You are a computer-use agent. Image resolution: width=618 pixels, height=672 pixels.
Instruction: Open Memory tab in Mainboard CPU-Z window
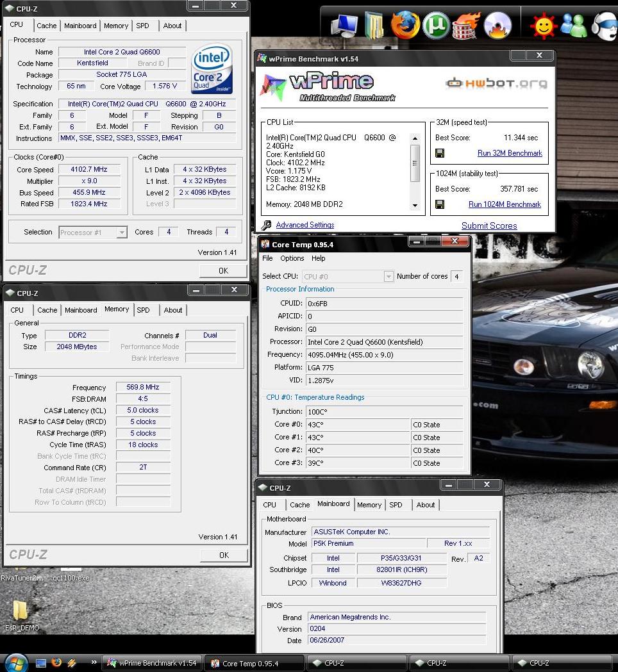[x=369, y=505]
